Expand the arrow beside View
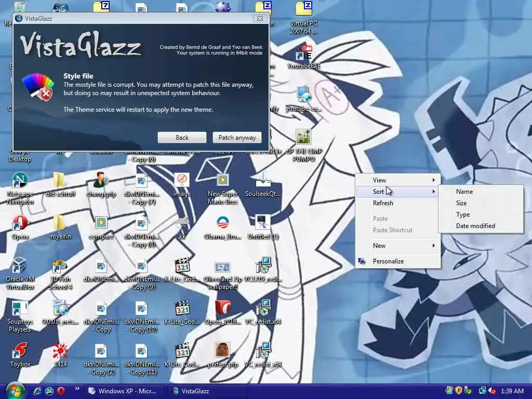Image resolution: width=532 pixels, height=399 pixels. tap(433, 180)
